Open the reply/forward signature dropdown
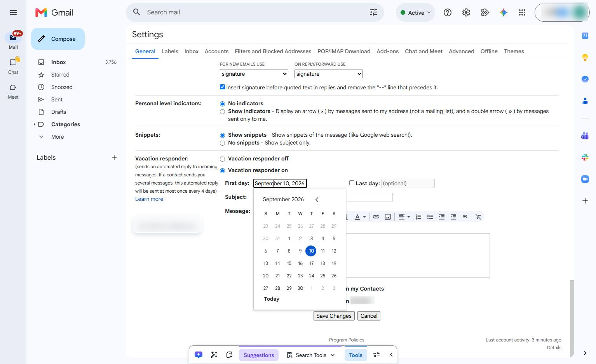 [329, 74]
